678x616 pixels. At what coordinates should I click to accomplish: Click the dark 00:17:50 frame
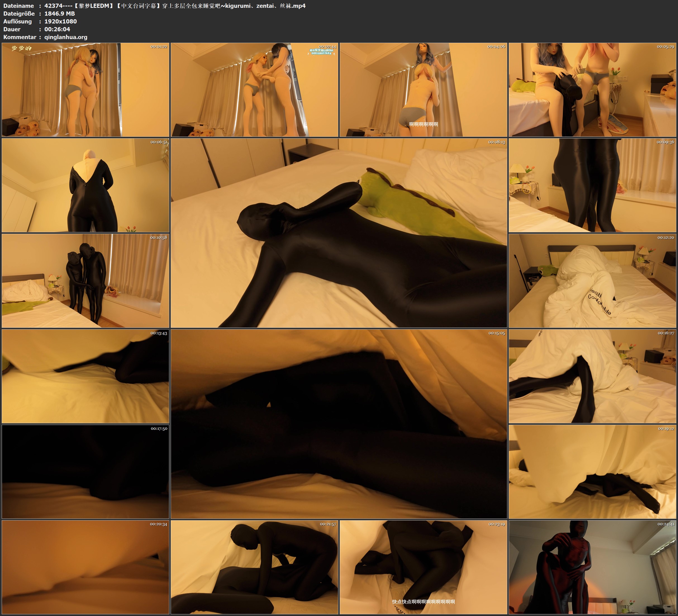pos(85,472)
